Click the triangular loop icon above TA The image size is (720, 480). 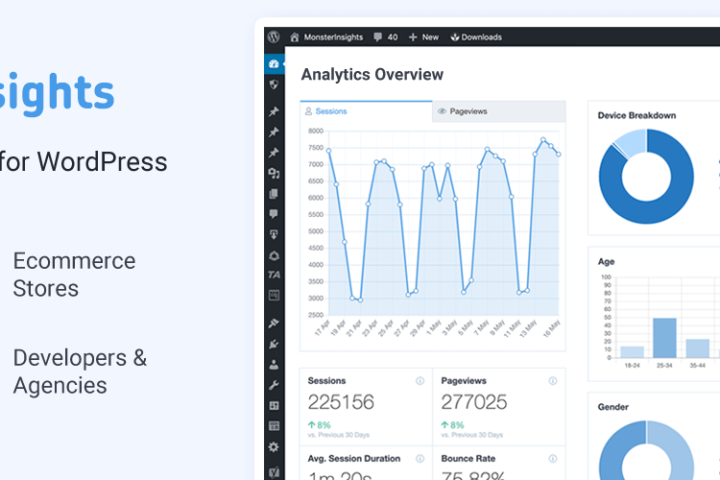click(x=274, y=255)
